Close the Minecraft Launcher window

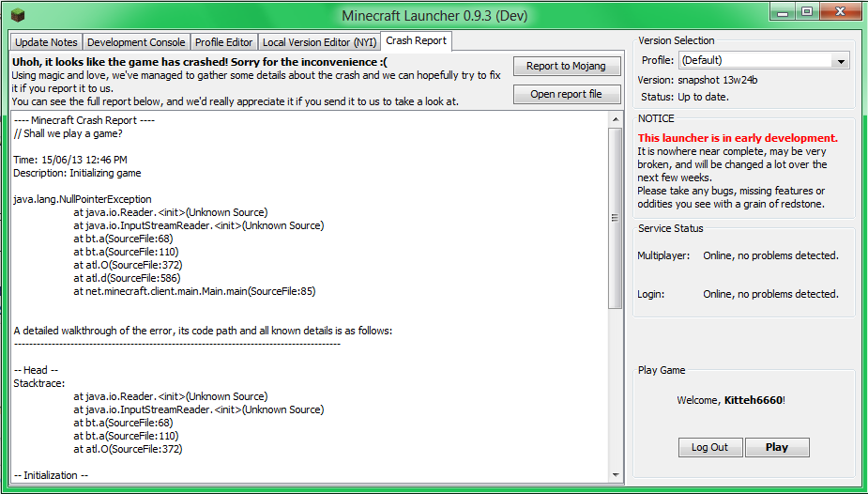coord(841,12)
